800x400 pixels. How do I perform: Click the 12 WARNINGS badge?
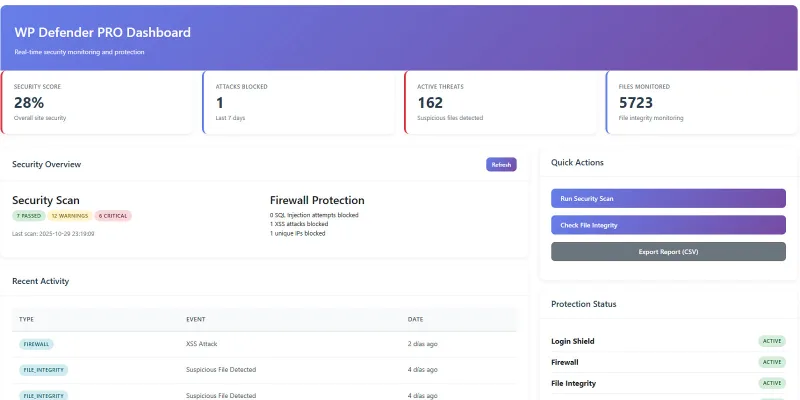[70, 216]
